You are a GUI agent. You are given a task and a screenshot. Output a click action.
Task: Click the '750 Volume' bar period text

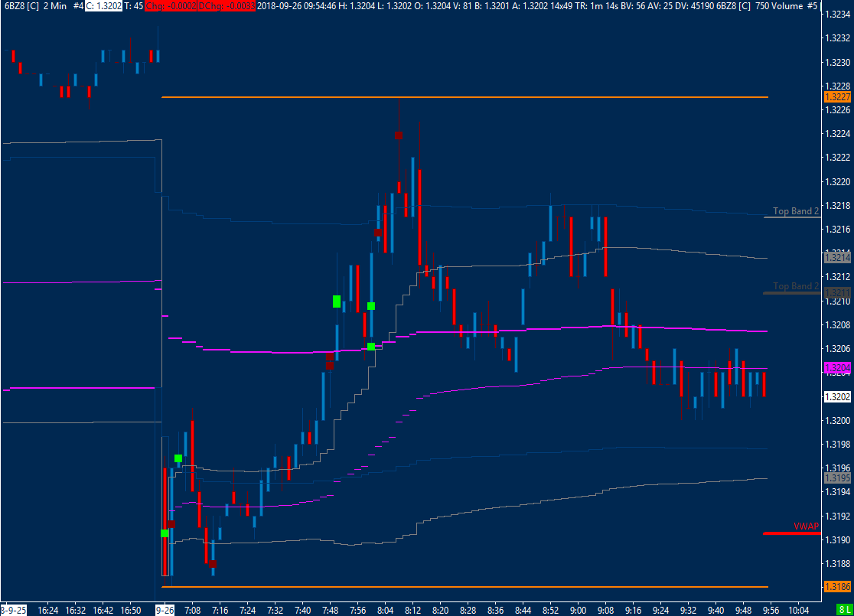[779, 6]
